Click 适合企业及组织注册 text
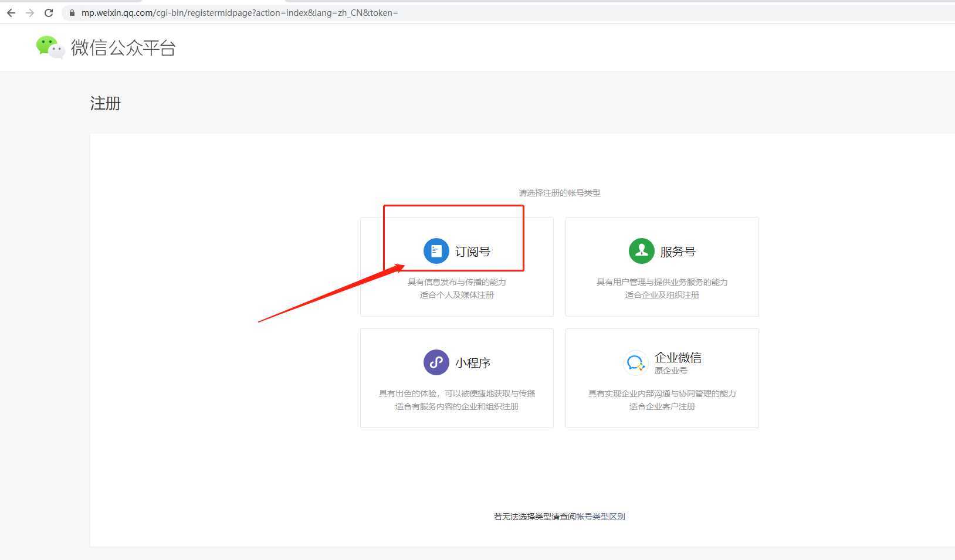Viewport: 955px width, 560px height. (662, 295)
